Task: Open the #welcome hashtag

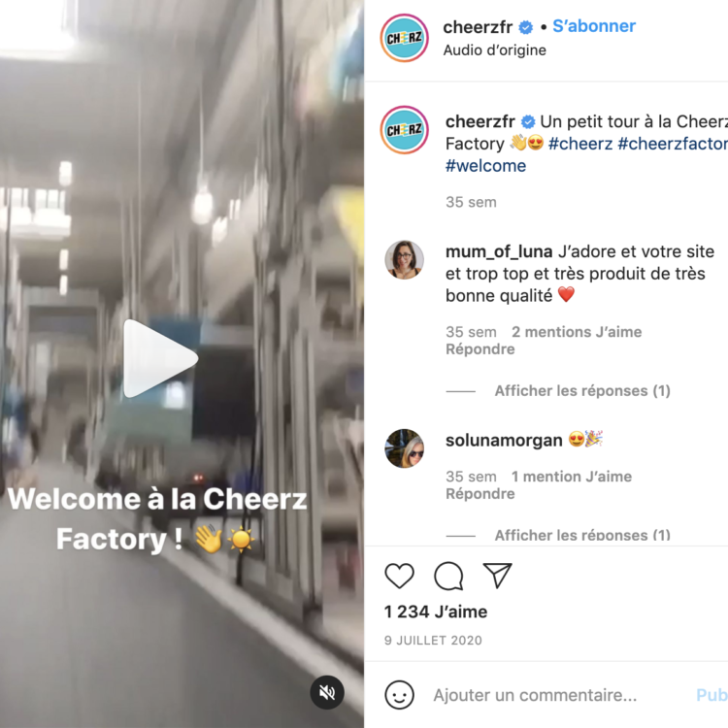Action: point(485,166)
